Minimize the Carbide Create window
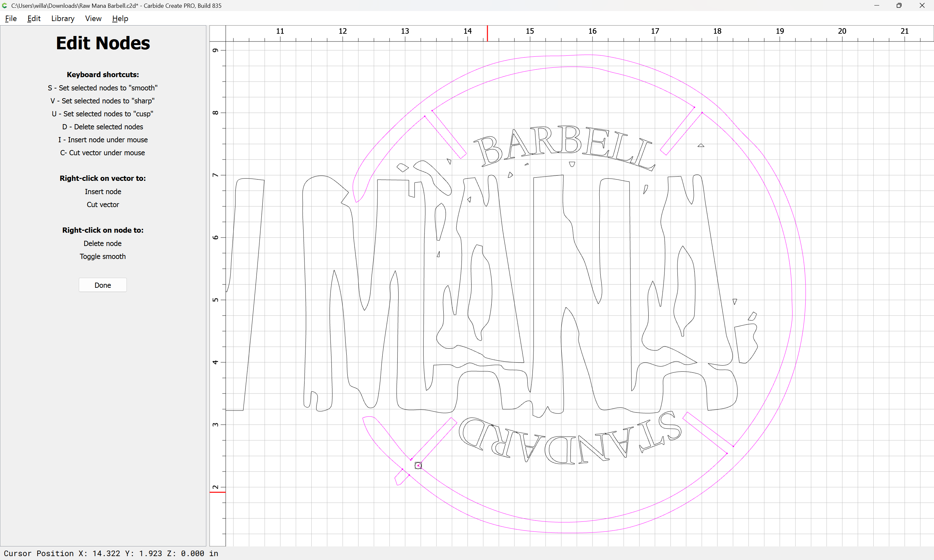The height and width of the screenshot is (560, 934). pos(877,6)
